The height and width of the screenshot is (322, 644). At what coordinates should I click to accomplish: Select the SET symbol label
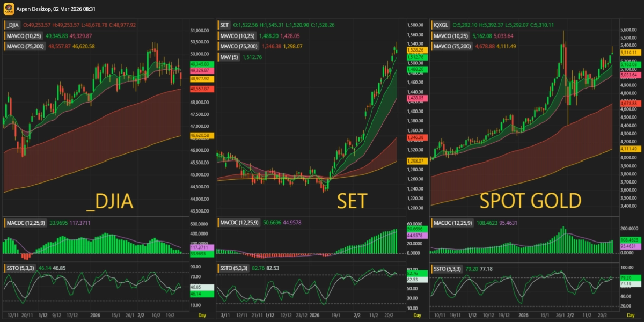(225, 25)
